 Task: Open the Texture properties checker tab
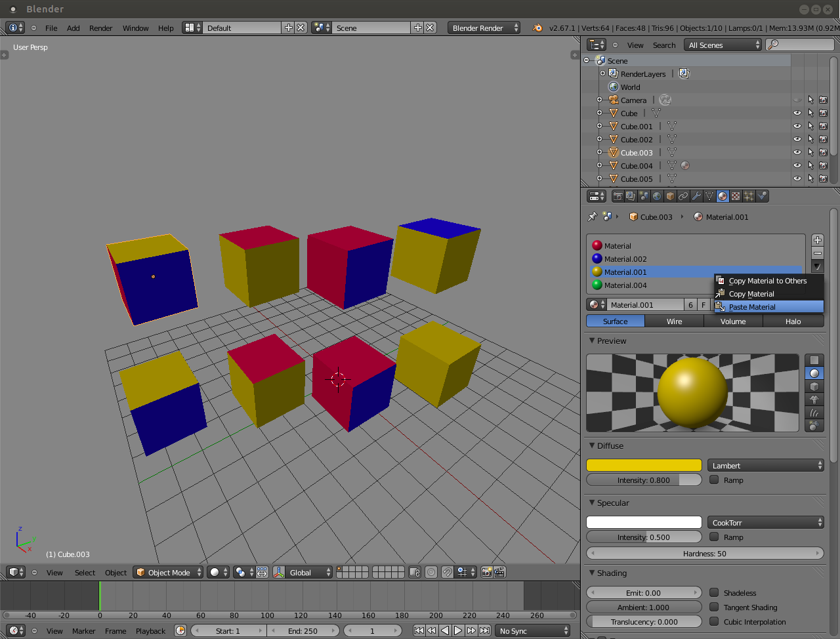736,196
